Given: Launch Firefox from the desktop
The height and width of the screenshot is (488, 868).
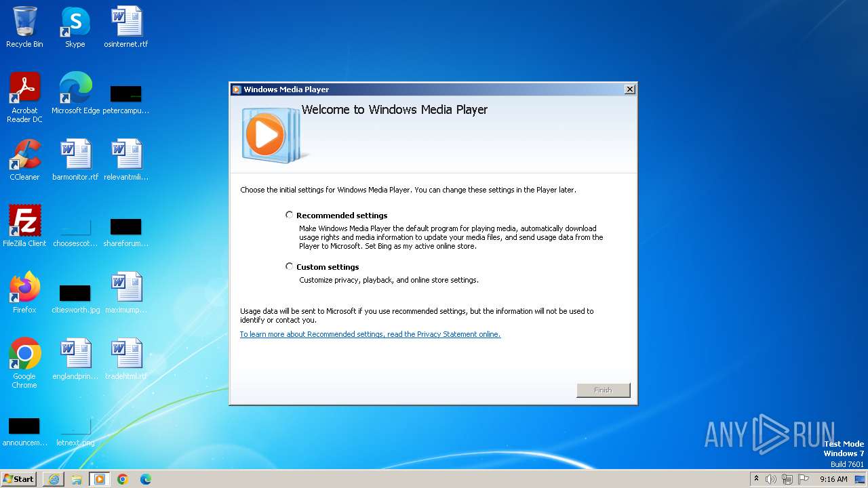Looking at the screenshot, I should click(x=24, y=293).
